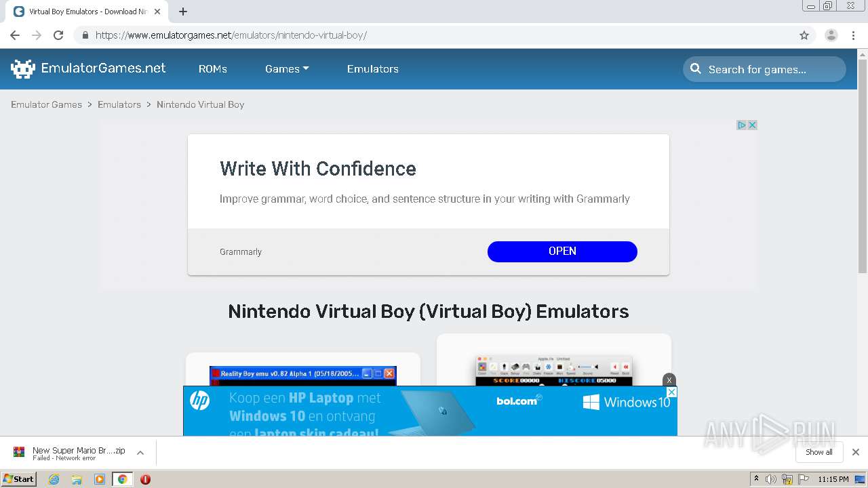Open the Windows Start menu
Viewport: 868px width, 488px height.
pyautogui.click(x=19, y=479)
